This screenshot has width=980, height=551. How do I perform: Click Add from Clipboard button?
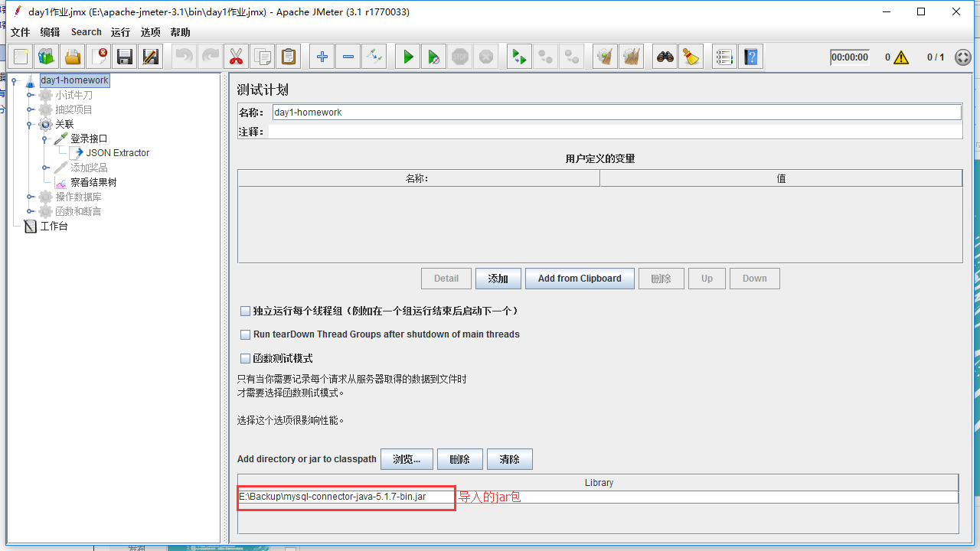pos(580,279)
